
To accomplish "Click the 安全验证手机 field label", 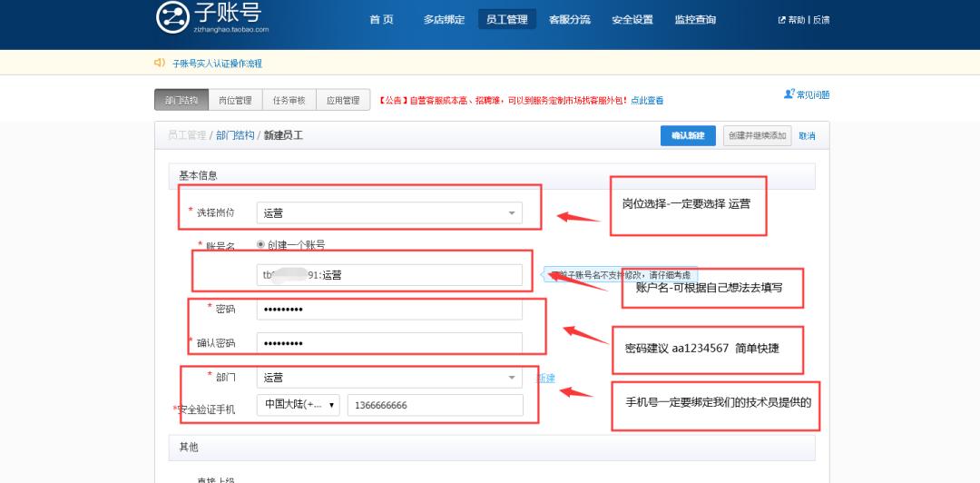I will coord(204,409).
